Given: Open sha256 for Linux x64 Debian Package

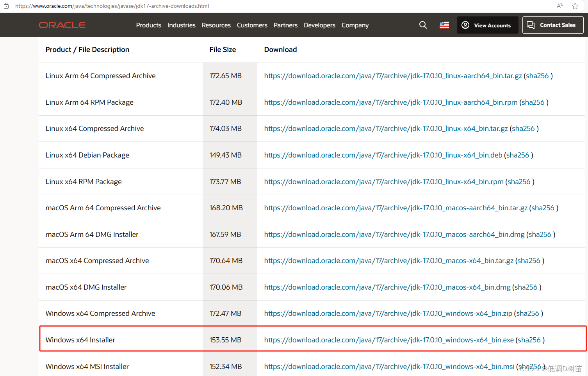Looking at the screenshot, I should [x=518, y=155].
